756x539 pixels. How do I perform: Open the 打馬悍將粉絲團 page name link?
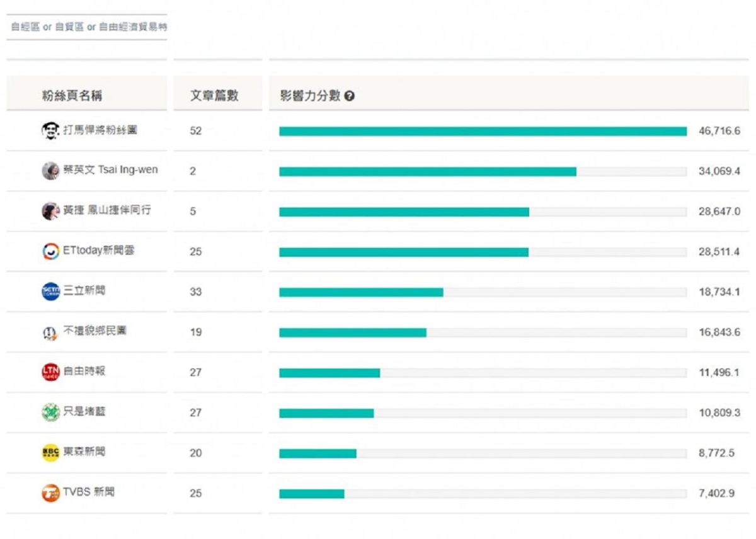100,130
